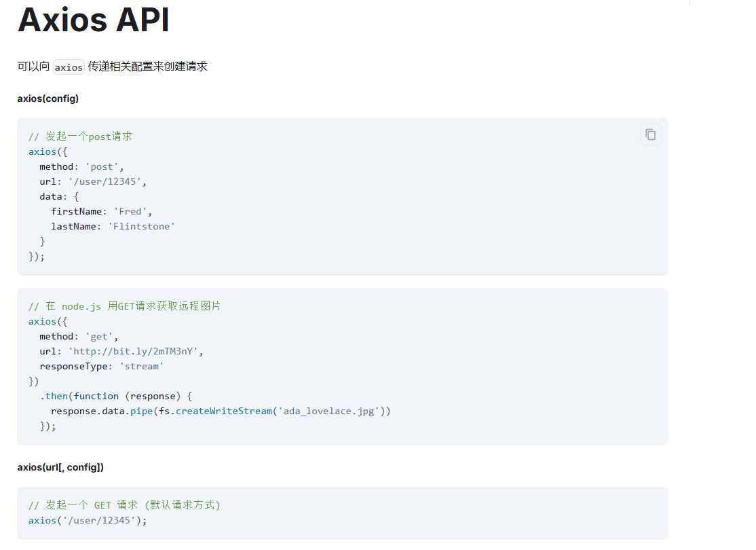Click the inline 'axios' code tag
The height and width of the screenshot is (550, 756).
(x=69, y=67)
